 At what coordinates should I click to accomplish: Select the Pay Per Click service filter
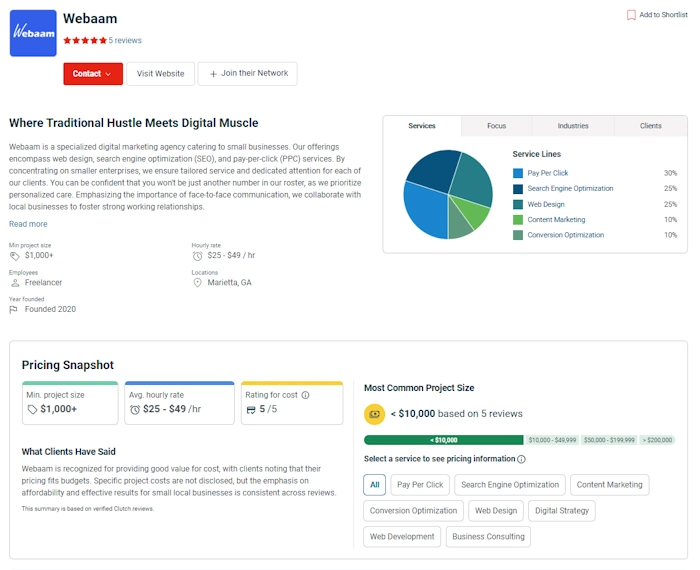[x=420, y=485]
